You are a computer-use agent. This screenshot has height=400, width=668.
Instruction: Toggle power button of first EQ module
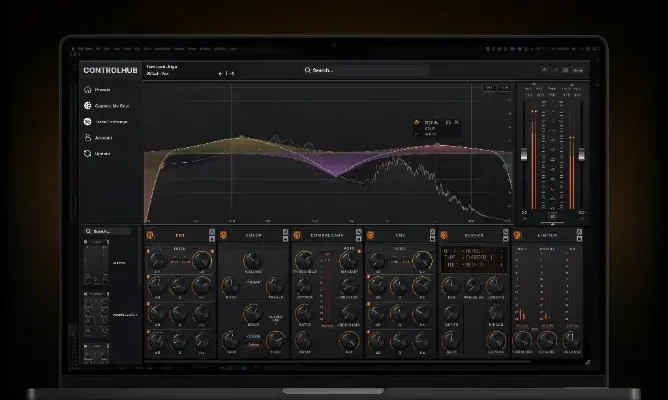[x=150, y=236]
